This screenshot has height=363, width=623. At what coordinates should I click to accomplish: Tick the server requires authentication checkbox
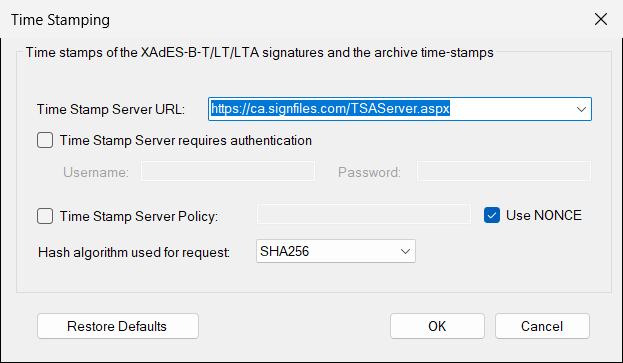point(45,140)
